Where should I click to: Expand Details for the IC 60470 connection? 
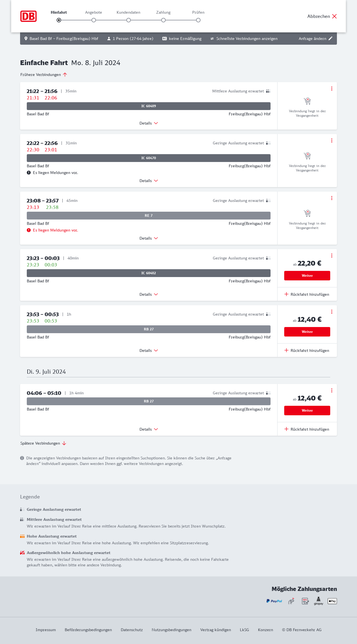(148, 181)
